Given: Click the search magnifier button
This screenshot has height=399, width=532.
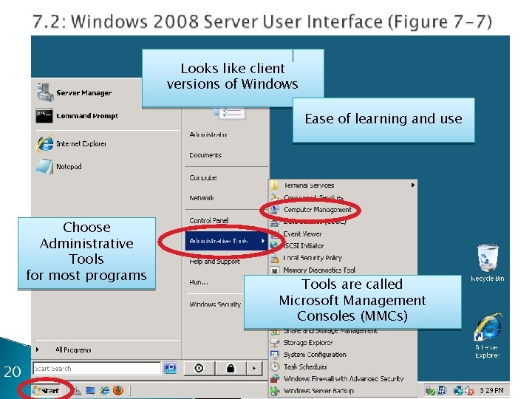Looking at the screenshot, I should (170, 368).
